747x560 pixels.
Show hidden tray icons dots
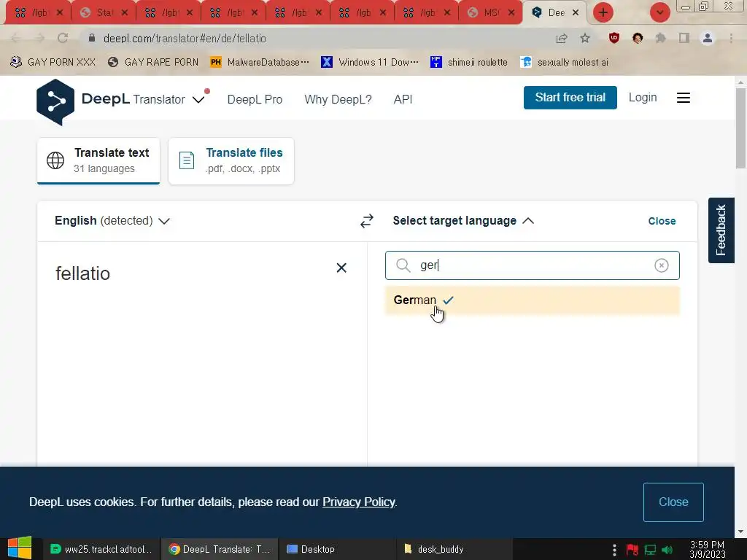tap(614, 550)
